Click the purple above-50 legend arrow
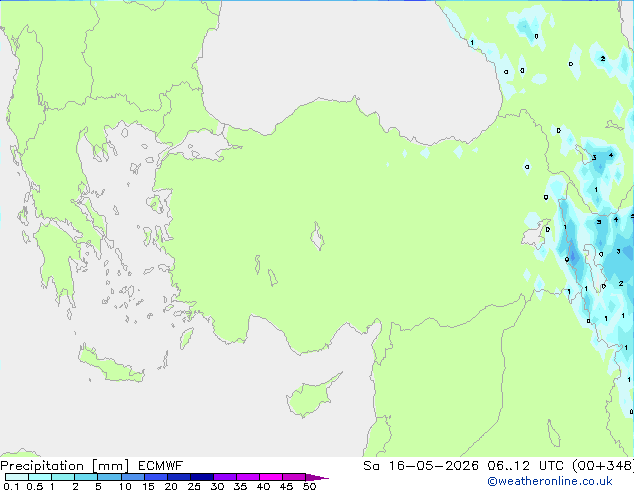The height and width of the screenshot is (490, 634). [317, 477]
